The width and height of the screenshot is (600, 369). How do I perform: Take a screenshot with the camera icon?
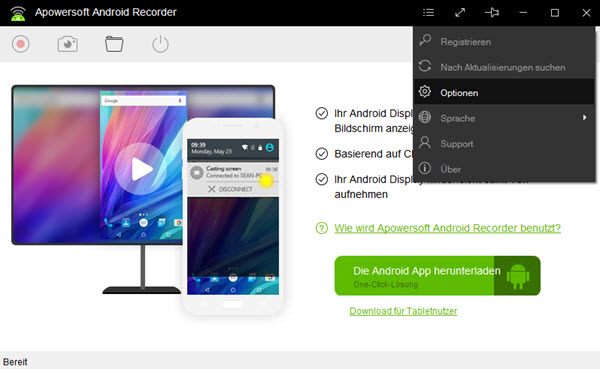click(68, 44)
